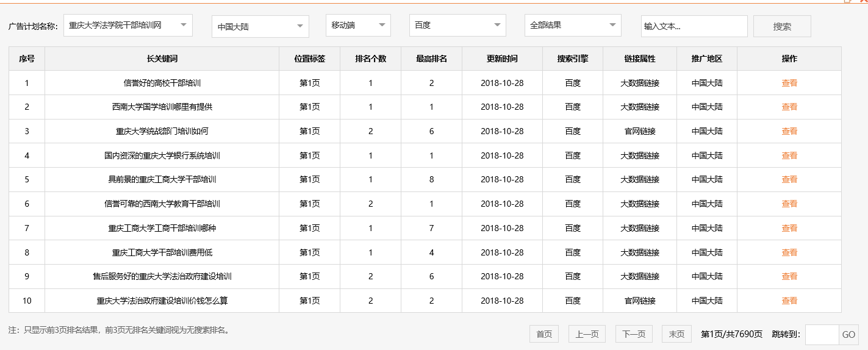Click the 下一页 pagination button
The width and height of the screenshot is (868, 350).
tap(634, 334)
